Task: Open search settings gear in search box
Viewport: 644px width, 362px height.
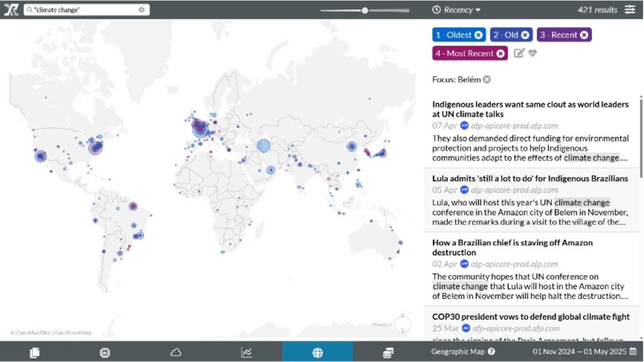Action: coord(142,9)
